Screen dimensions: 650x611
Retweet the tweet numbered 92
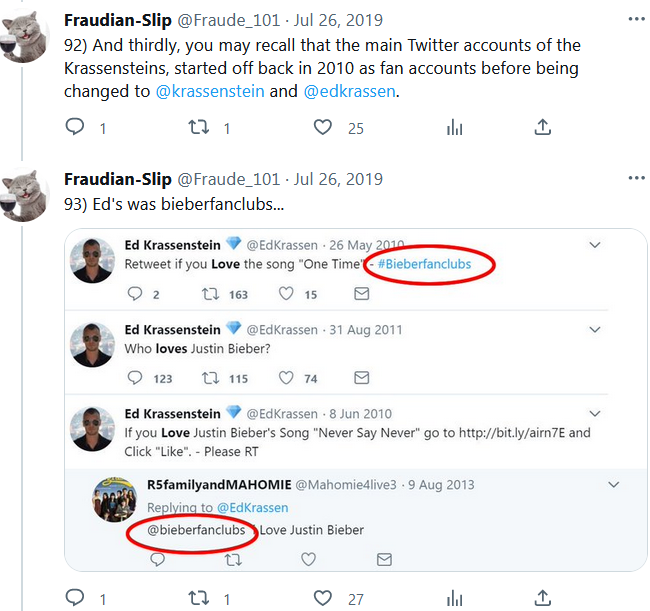pos(198,127)
